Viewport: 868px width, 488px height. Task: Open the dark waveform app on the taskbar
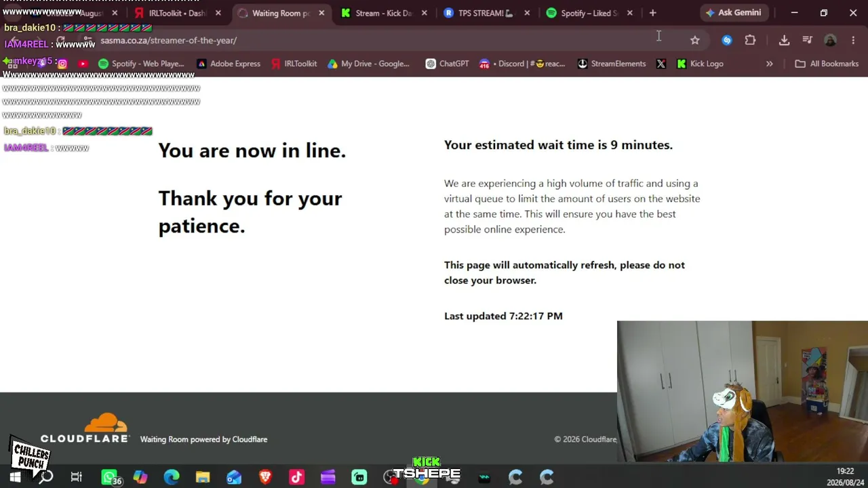[484, 477]
